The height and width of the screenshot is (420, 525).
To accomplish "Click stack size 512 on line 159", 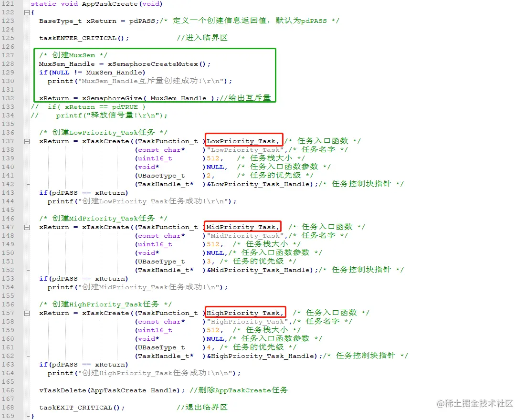I will [213, 330].
